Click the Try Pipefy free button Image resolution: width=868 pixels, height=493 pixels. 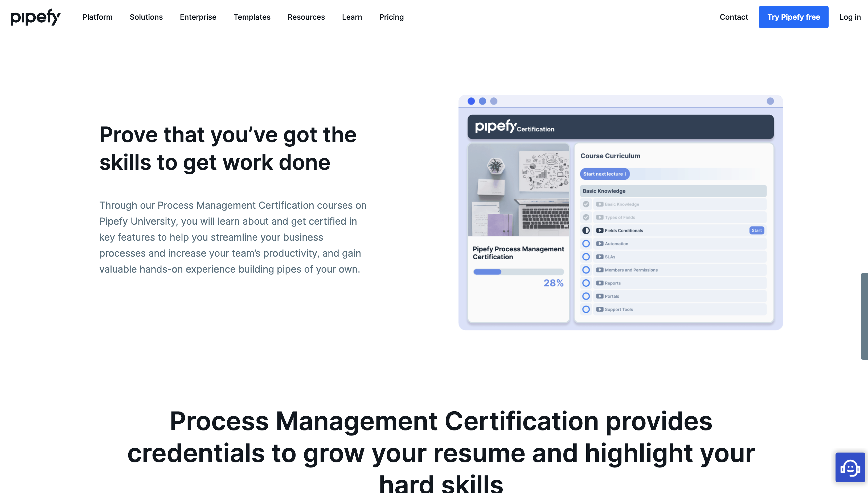point(793,17)
